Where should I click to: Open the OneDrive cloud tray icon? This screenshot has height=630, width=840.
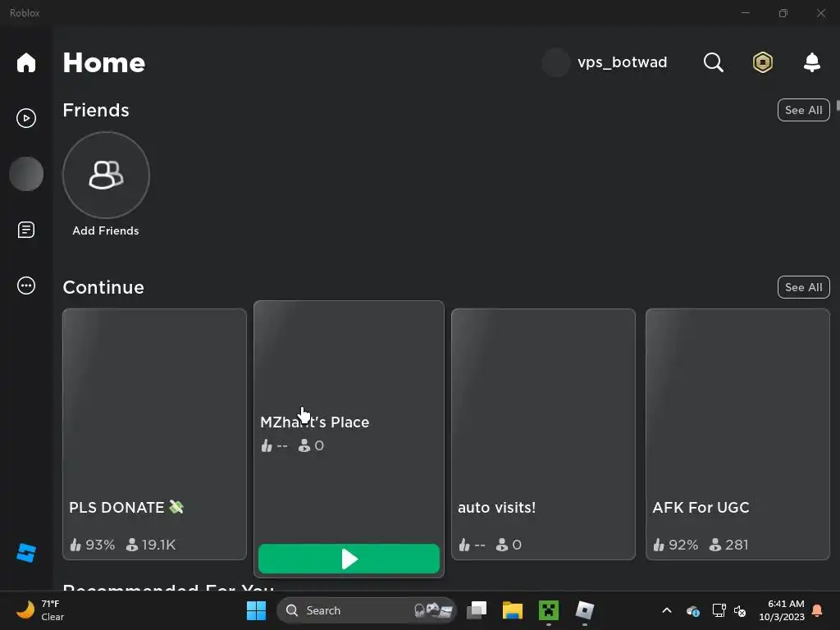coord(692,610)
